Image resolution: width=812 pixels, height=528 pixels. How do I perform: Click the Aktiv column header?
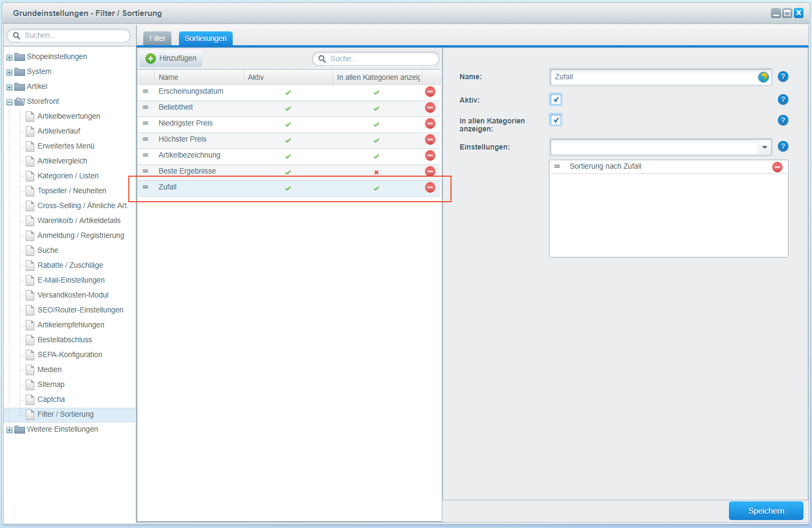tap(288, 77)
